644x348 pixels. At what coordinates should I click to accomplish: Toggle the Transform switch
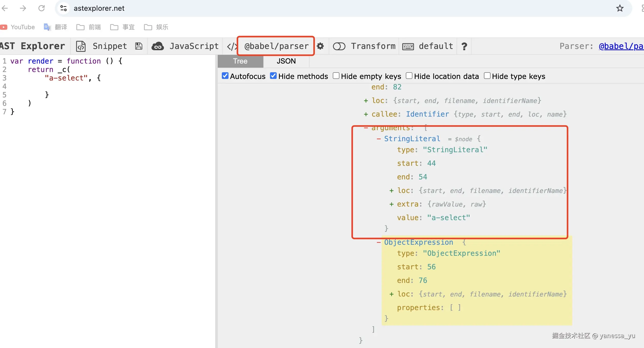(339, 46)
